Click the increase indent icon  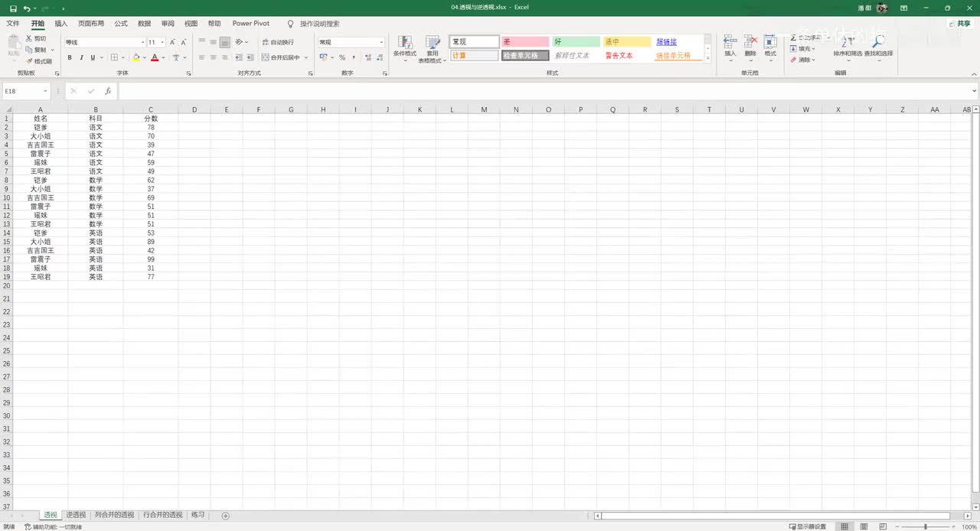click(x=250, y=57)
